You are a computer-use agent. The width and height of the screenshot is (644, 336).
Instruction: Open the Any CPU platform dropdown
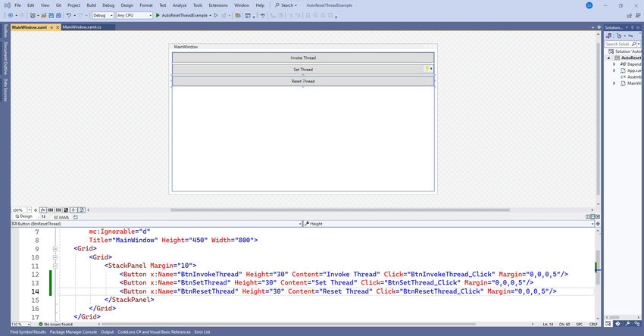point(133,15)
